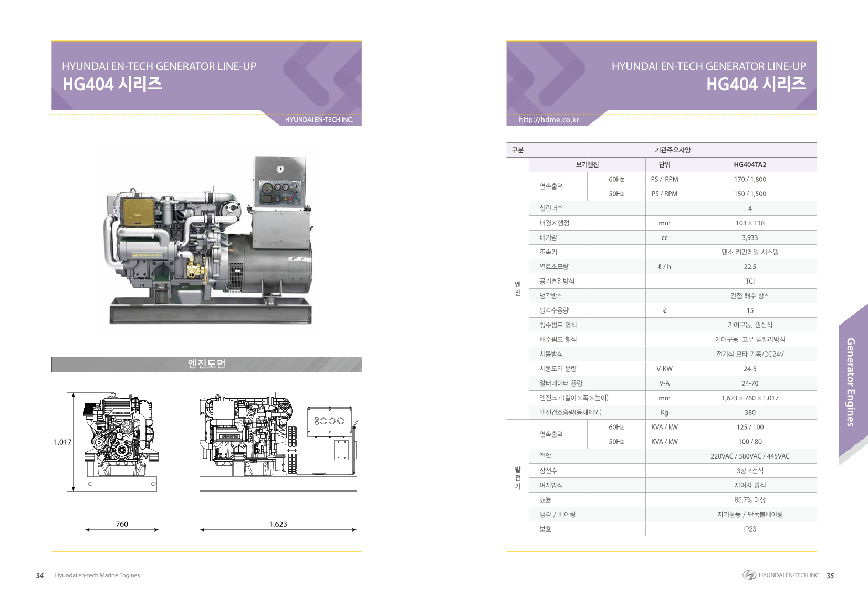The height and width of the screenshot is (614, 868).
Task: Click the side-view engine drawing
Action: tap(278, 441)
